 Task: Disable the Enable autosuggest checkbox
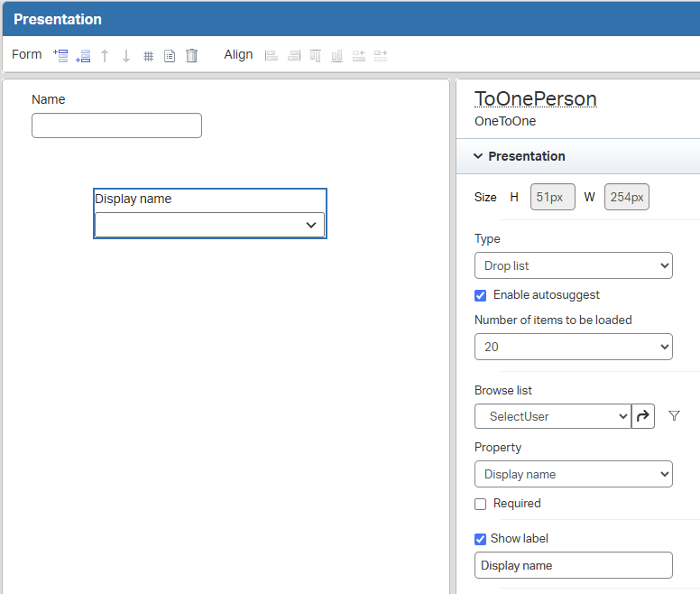click(481, 295)
